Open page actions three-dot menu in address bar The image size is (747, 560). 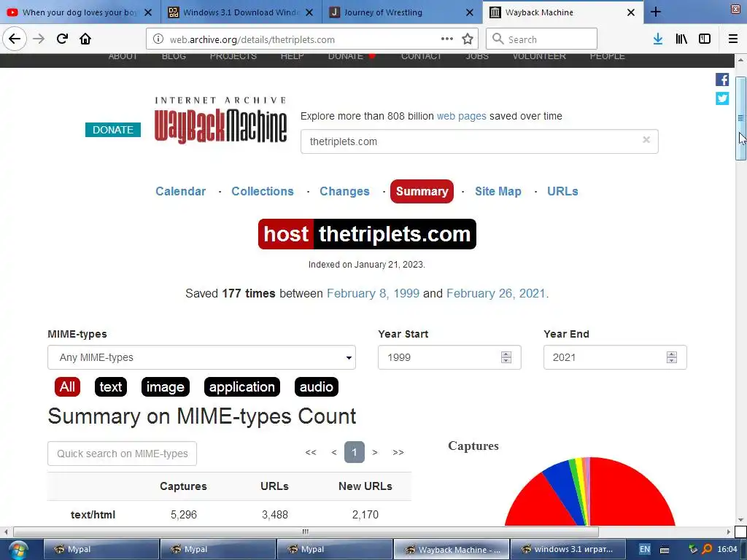(x=447, y=39)
